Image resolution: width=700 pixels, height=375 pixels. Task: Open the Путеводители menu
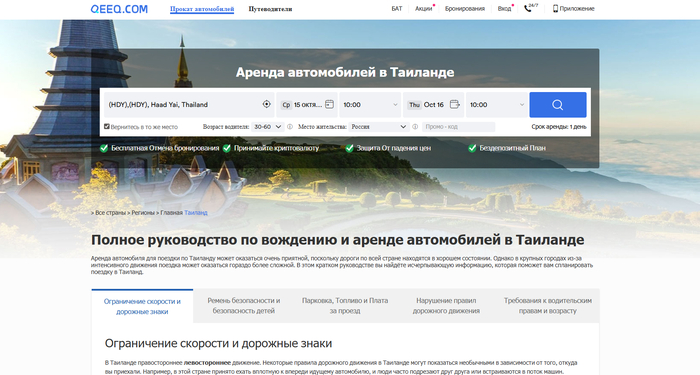[271, 9]
